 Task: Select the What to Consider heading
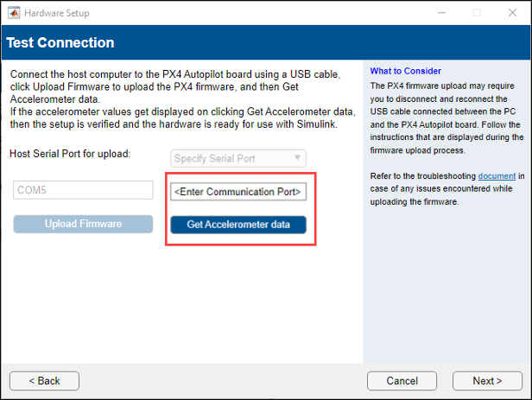pyautogui.click(x=405, y=71)
